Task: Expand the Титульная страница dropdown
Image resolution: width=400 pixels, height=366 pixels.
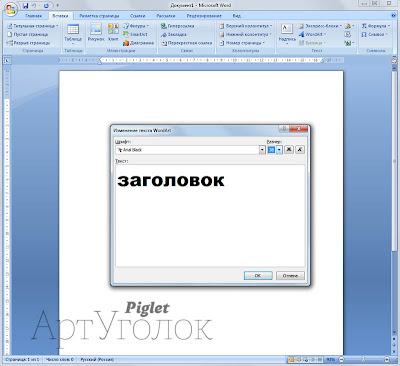Action: click(33, 26)
